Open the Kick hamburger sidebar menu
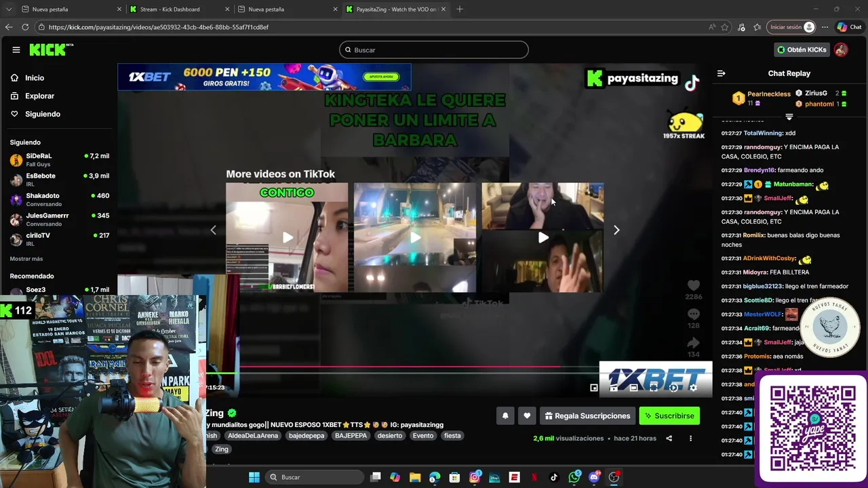 [x=16, y=49]
